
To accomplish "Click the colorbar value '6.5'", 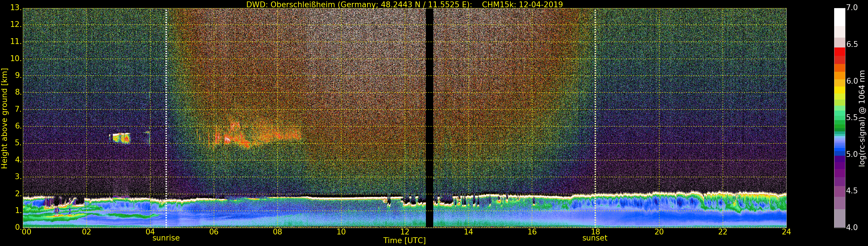I will tap(852, 44).
